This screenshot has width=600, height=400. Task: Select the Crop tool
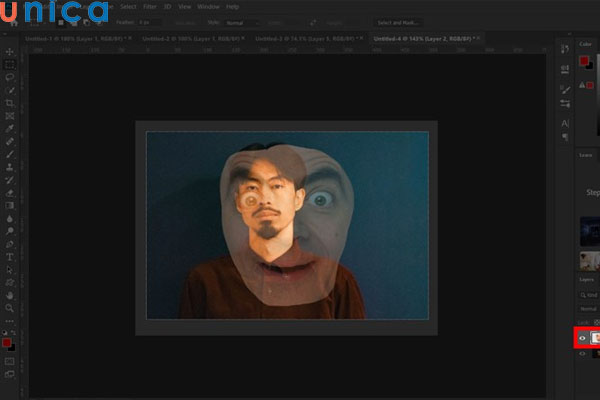[10, 103]
